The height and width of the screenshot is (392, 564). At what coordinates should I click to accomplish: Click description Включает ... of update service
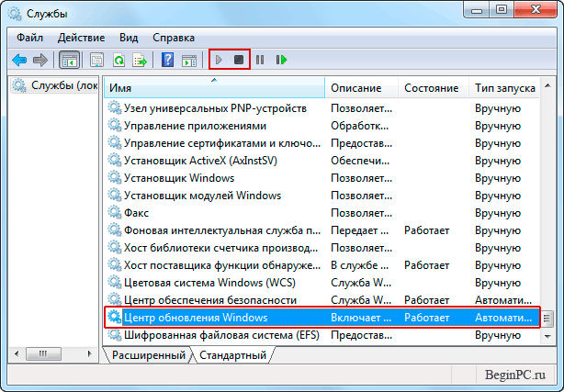pyautogui.click(x=361, y=318)
